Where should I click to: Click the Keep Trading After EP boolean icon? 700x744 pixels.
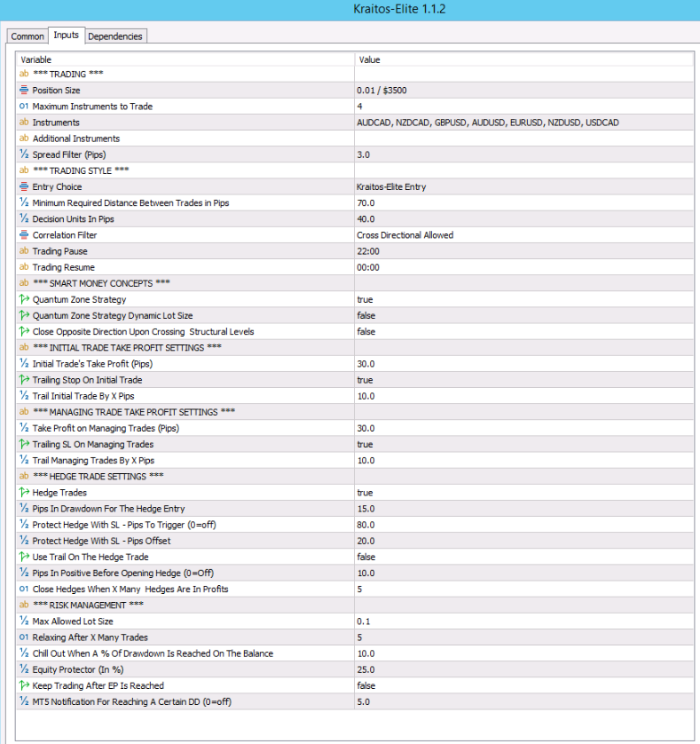[24, 685]
